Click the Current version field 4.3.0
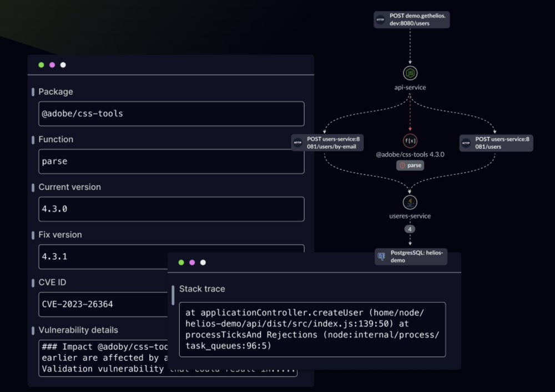Viewport: 555px width, 392px height. pyautogui.click(x=171, y=209)
